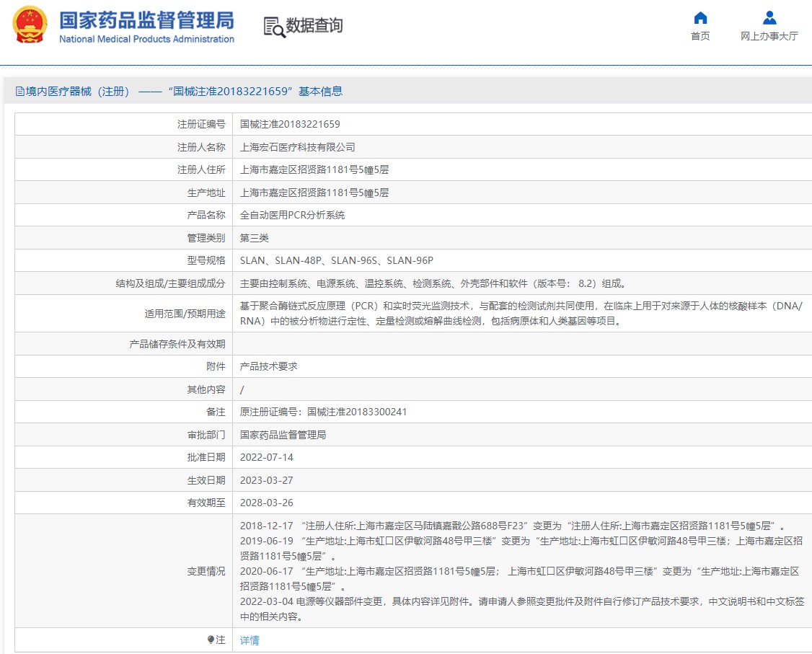The image size is (812, 654).
Task: Click registrant name 上海宏石医疗科技有限公司
Action: (x=297, y=147)
